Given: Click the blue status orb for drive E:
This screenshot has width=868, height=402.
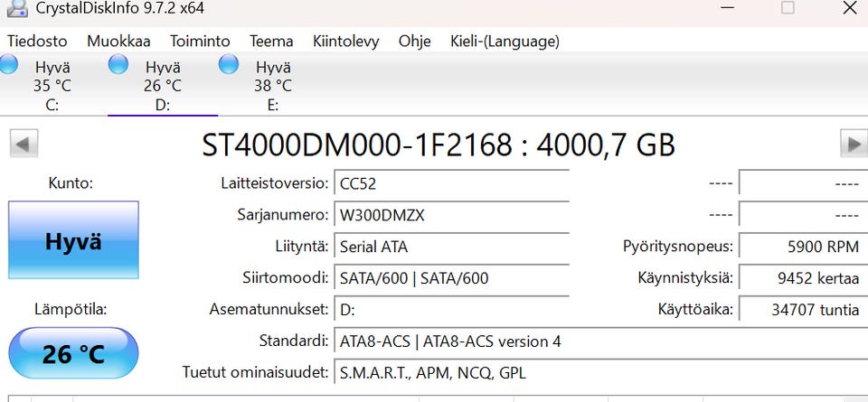Looking at the screenshot, I should coord(229,64).
